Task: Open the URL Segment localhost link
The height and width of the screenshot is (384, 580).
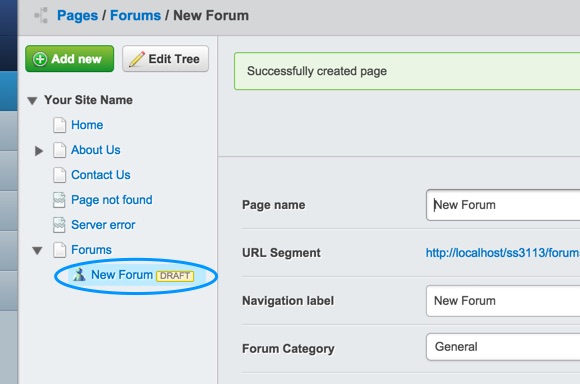Action: 503,253
